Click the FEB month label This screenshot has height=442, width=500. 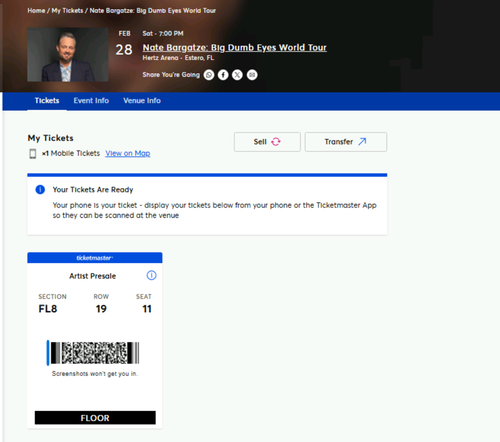124,34
